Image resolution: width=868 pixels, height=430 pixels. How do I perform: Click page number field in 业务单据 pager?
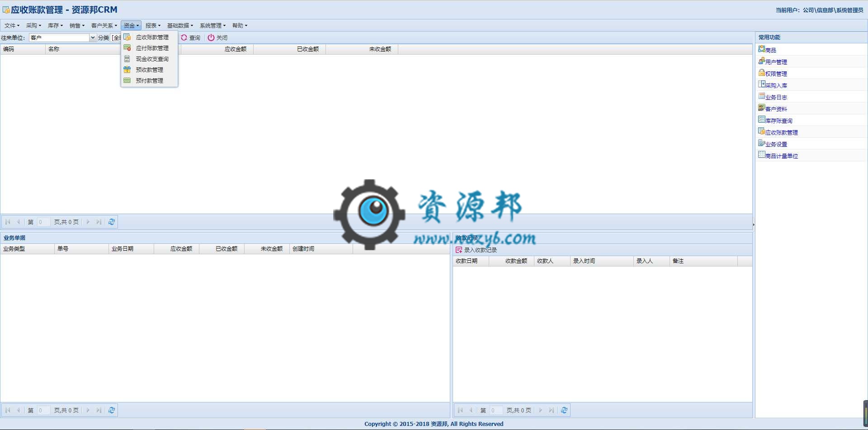coord(44,411)
